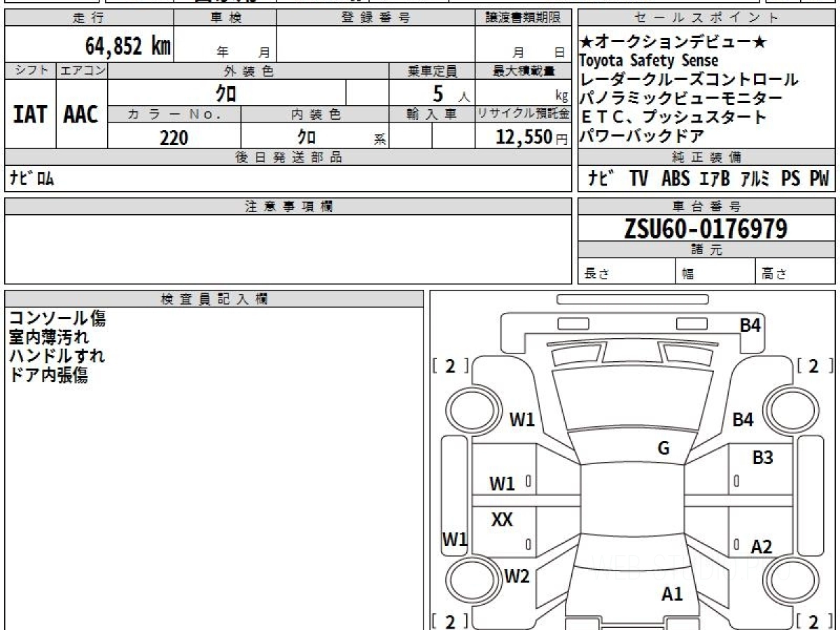Viewport: 840px width, 630px height.
Task: Click ABS in the equipment row
Action: tap(675, 178)
